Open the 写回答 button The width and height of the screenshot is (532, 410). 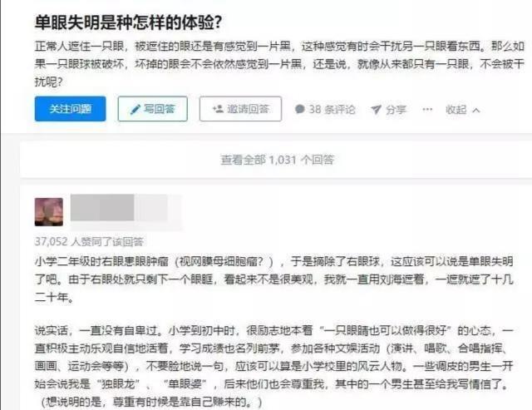pos(153,109)
